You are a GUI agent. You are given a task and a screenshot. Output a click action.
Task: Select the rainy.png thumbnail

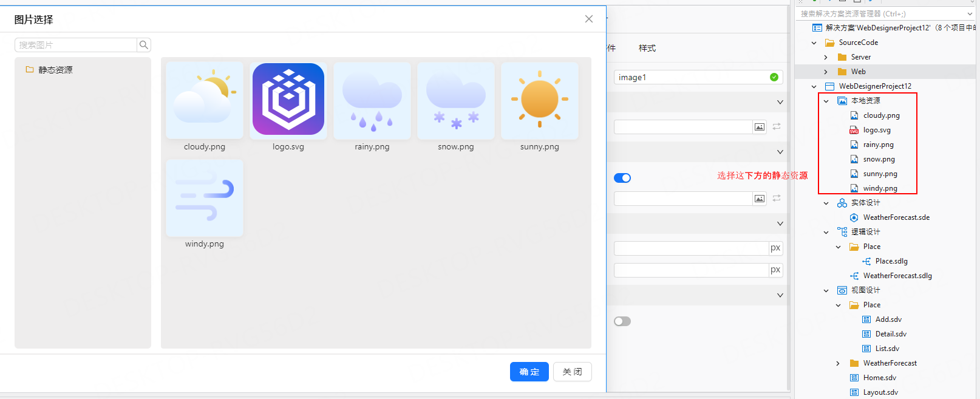coord(372,100)
